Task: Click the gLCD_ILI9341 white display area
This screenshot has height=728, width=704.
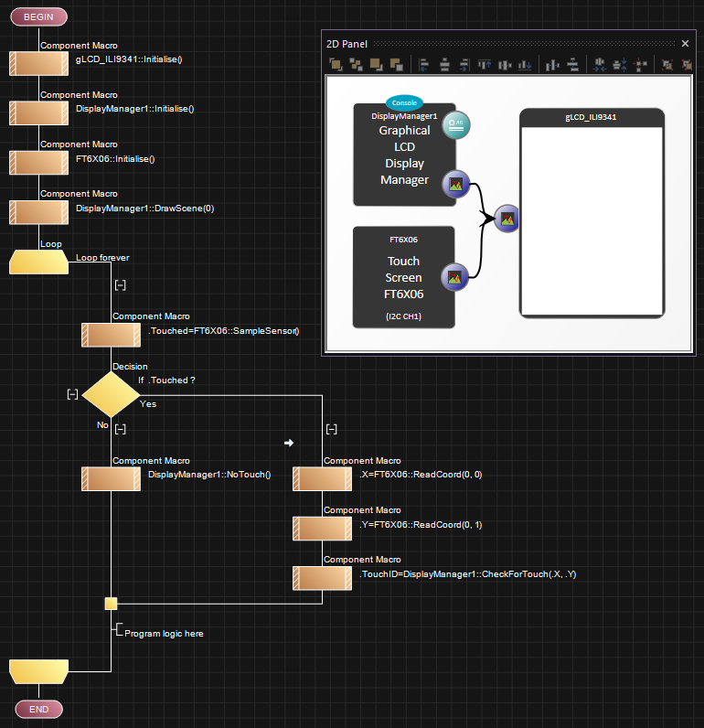Action: (x=592, y=219)
